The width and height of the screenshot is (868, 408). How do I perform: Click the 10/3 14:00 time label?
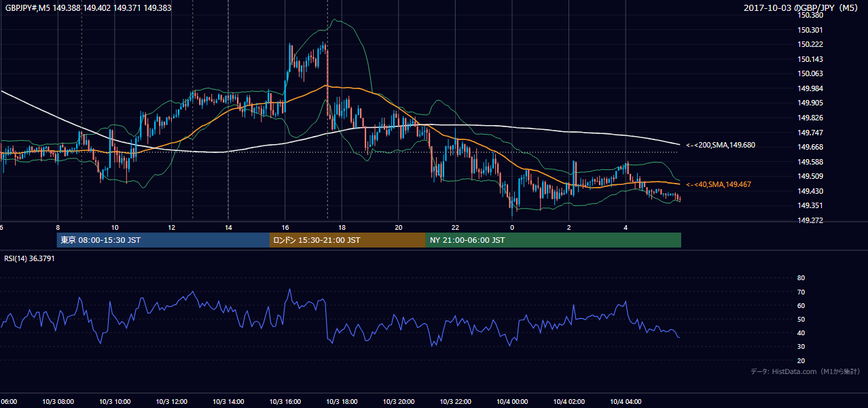pos(228,402)
